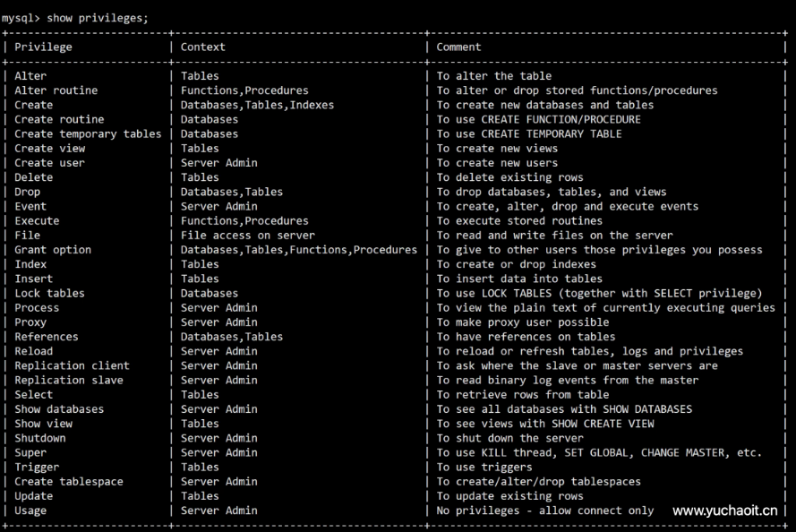Select the 'Grant option' privilege name
The width and height of the screenshot is (796, 532).
click(x=53, y=250)
